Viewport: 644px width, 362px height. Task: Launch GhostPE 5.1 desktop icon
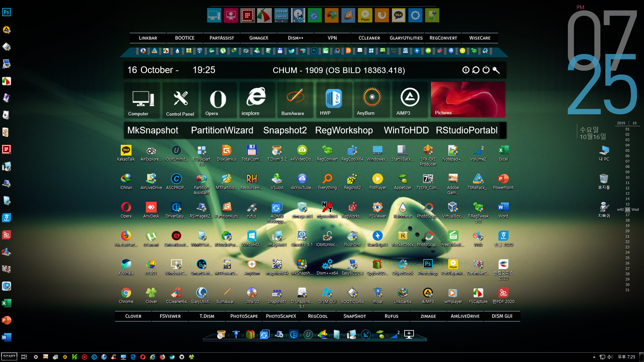click(302, 239)
